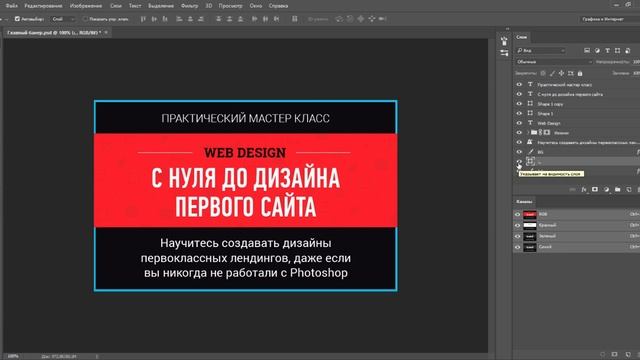
Task: Toggle visibility of the Синий channel
Action: click(x=518, y=247)
